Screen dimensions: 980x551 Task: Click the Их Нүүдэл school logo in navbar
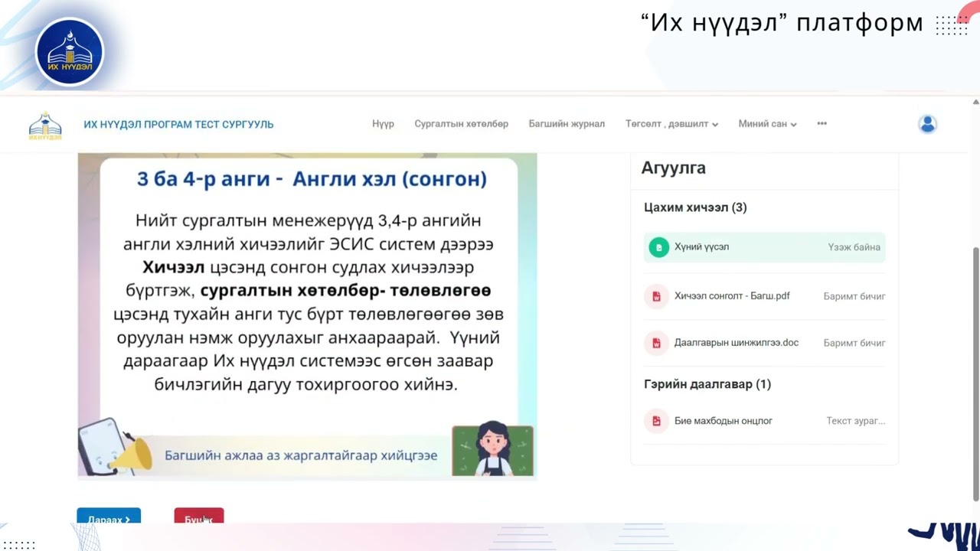(x=45, y=126)
